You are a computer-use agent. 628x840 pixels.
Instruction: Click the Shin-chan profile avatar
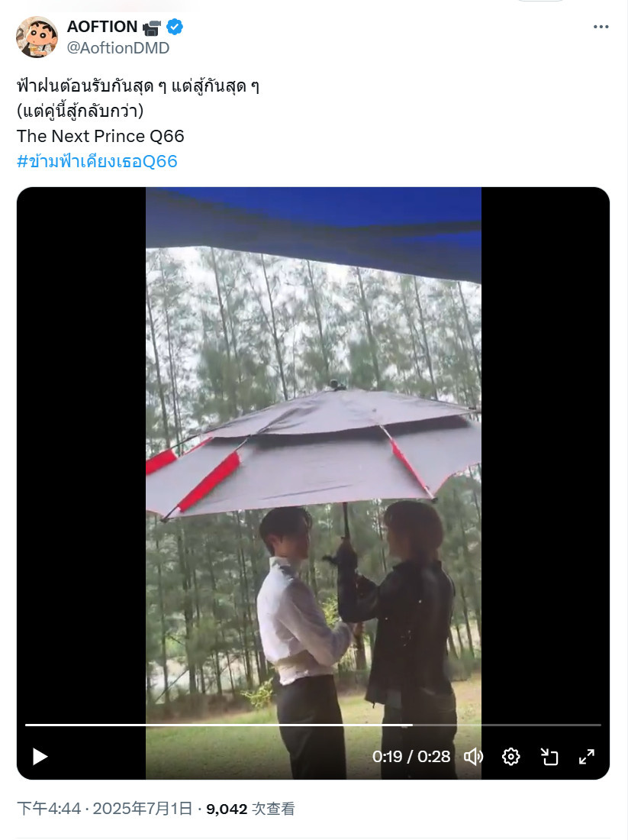37,37
